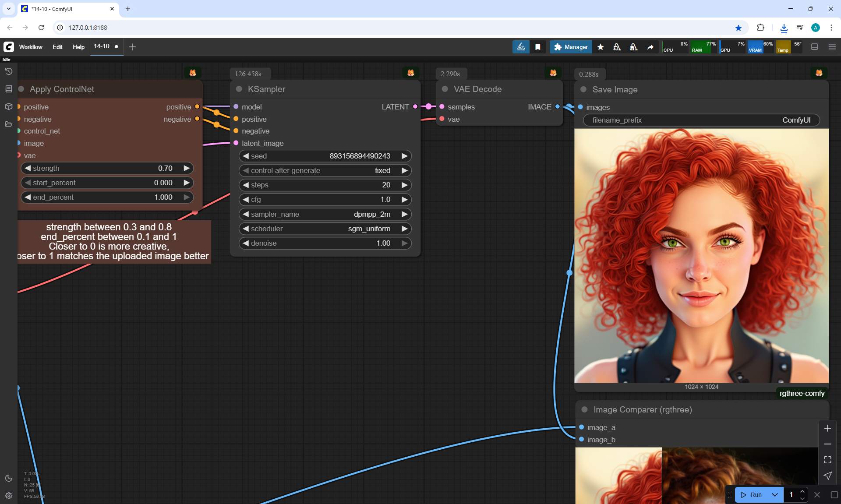This screenshot has height=504, width=841.
Task: Collapse the KSampler node via its dot
Action: pyautogui.click(x=239, y=89)
